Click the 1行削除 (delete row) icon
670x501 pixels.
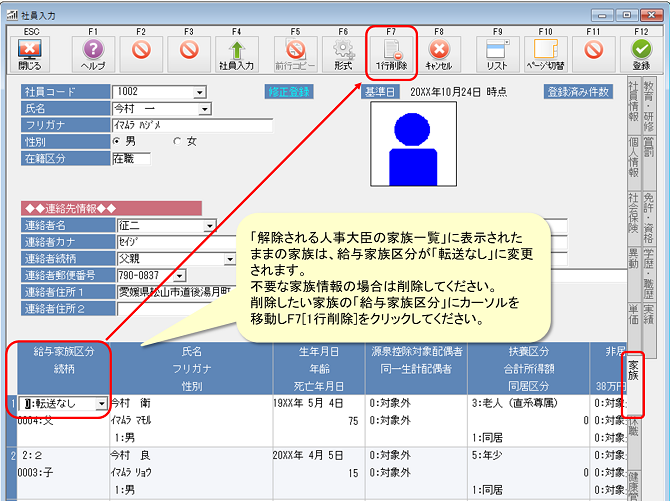click(x=391, y=49)
